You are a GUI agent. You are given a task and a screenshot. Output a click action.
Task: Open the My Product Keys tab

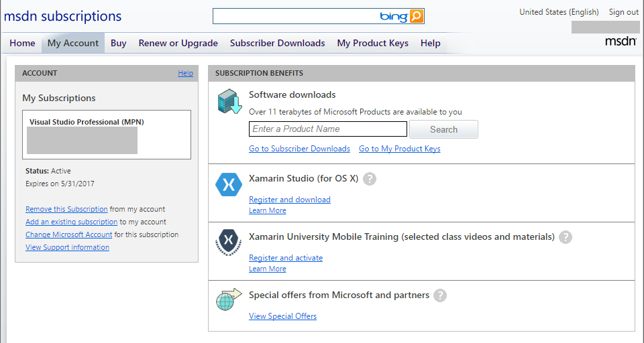pyautogui.click(x=372, y=43)
